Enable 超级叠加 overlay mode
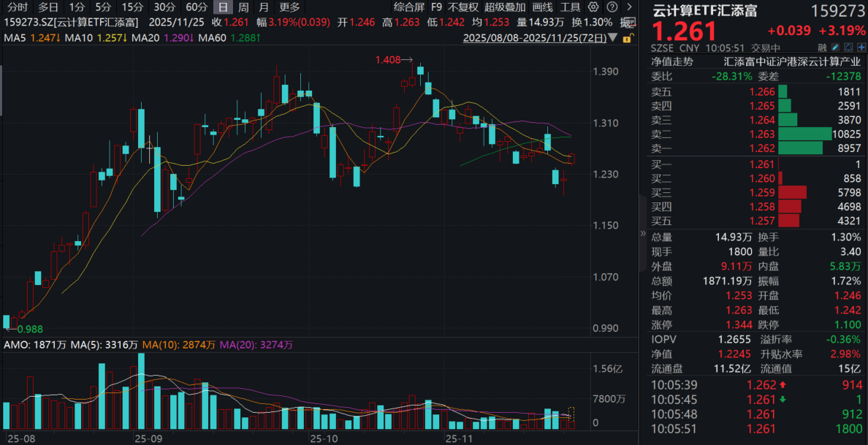This screenshot has height=445, width=868. click(504, 7)
